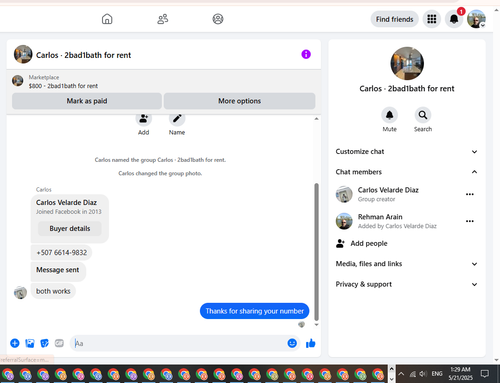
Task: Mute the conversation with bell icon
Action: click(x=389, y=115)
